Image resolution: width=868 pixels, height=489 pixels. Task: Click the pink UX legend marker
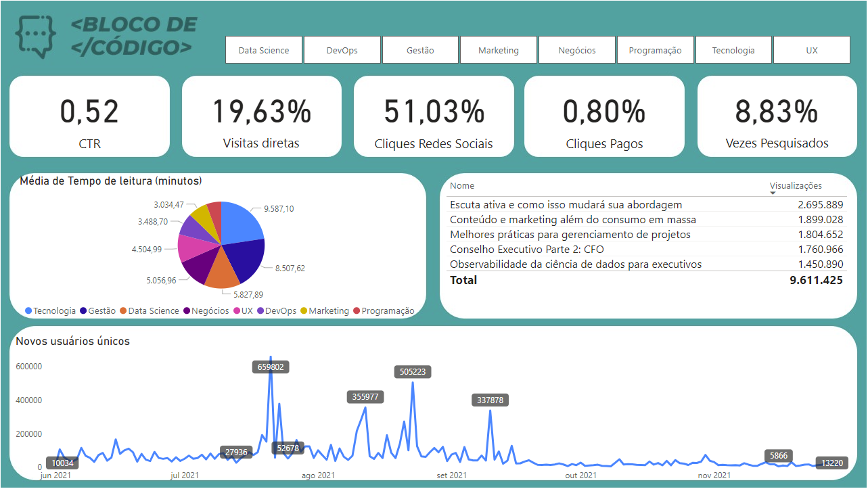pos(235,310)
